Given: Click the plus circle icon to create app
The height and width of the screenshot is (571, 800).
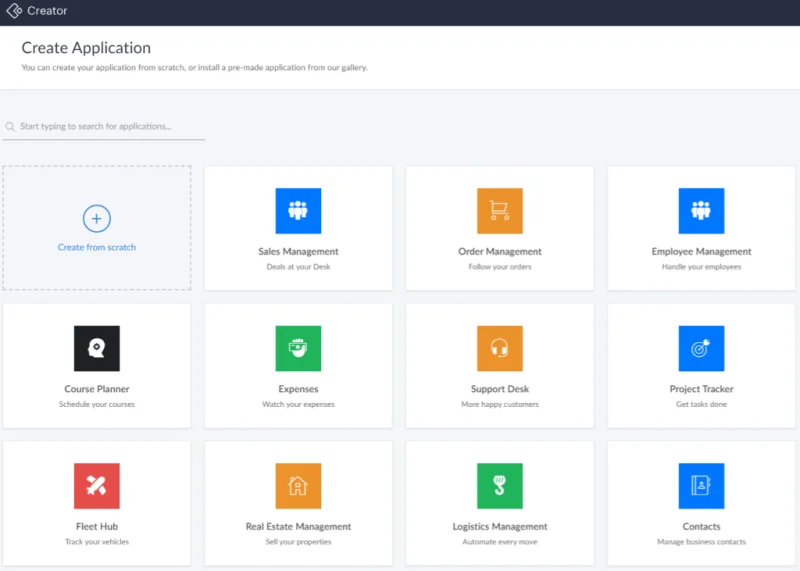Looking at the screenshot, I should [96, 218].
